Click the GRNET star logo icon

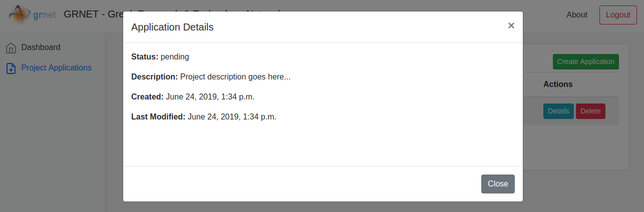pos(20,15)
